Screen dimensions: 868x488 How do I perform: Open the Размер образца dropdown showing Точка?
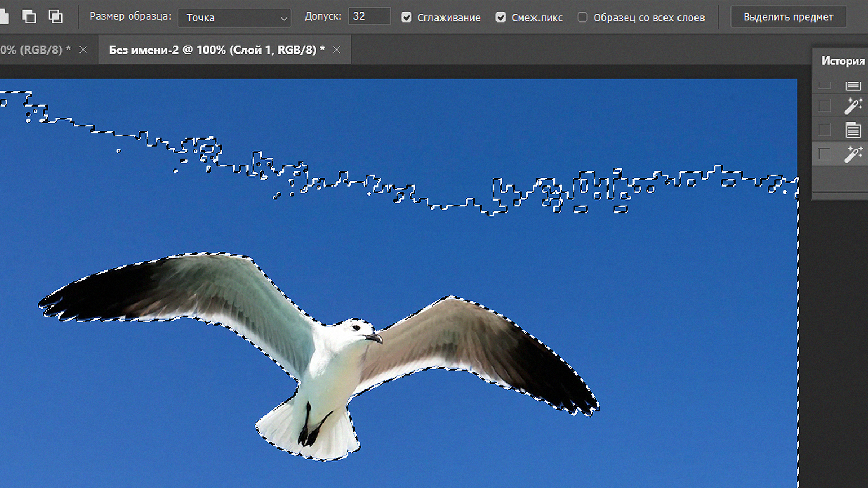click(234, 18)
